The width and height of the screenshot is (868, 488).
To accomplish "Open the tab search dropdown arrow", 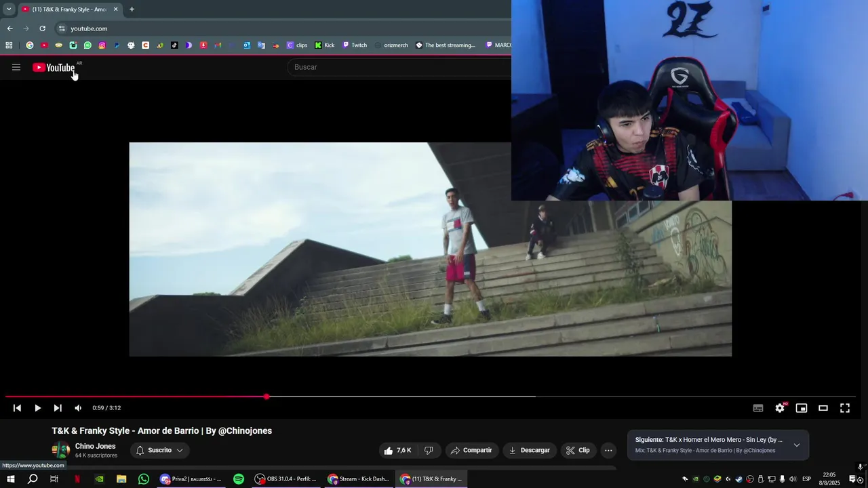I will click(x=9, y=9).
